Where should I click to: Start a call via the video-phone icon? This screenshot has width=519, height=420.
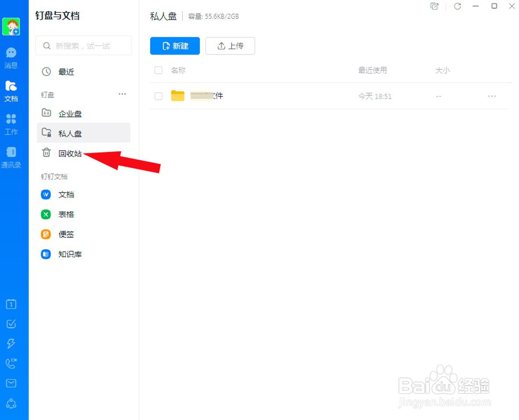click(x=11, y=363)
